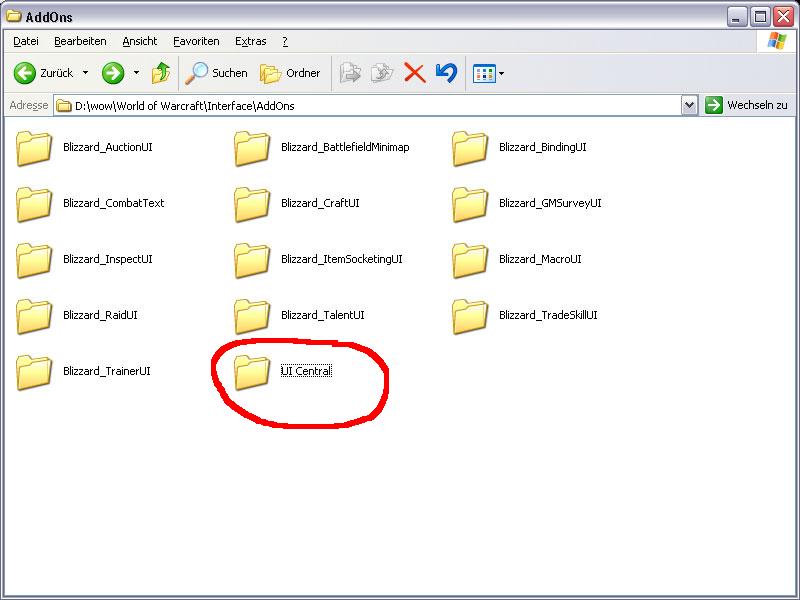
Task: Click the Blizzard_AuctionUI name label
Action: 108,147
